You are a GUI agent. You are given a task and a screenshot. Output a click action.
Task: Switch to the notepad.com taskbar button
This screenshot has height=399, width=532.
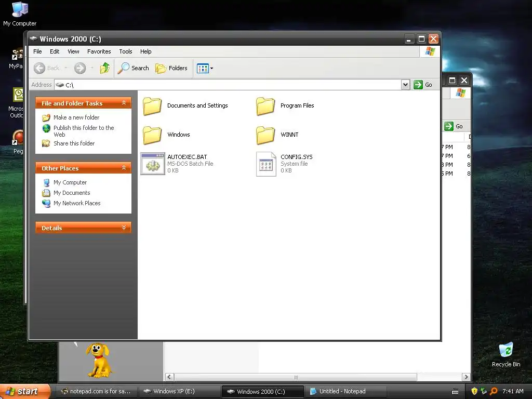[x=96, y=391]
